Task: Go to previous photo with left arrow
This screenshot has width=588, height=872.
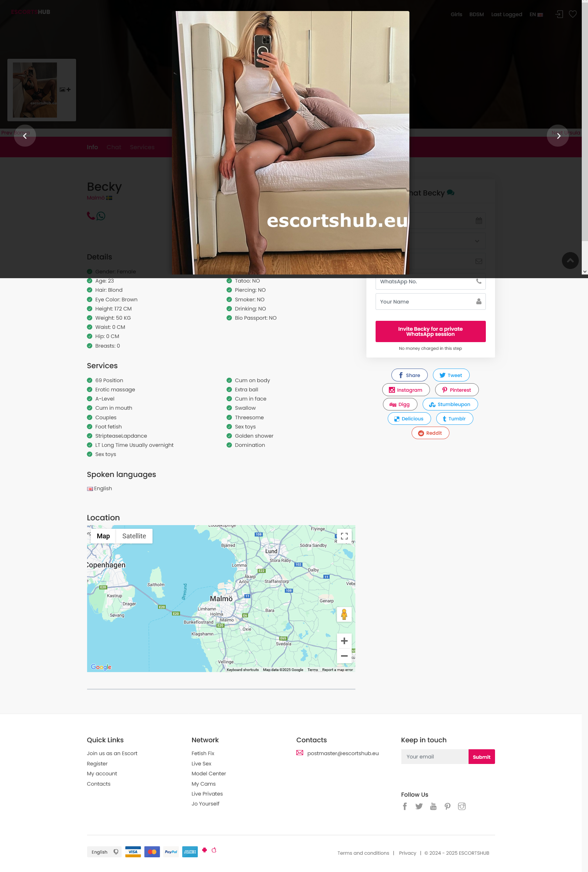Action: pyautogui.click(x=25, y=136)
